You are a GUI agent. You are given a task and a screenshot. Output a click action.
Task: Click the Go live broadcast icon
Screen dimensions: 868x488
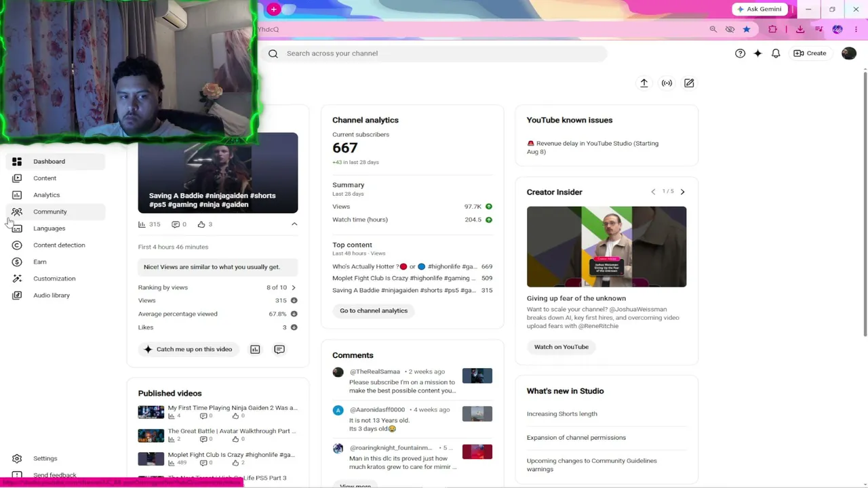coord(667,83)
